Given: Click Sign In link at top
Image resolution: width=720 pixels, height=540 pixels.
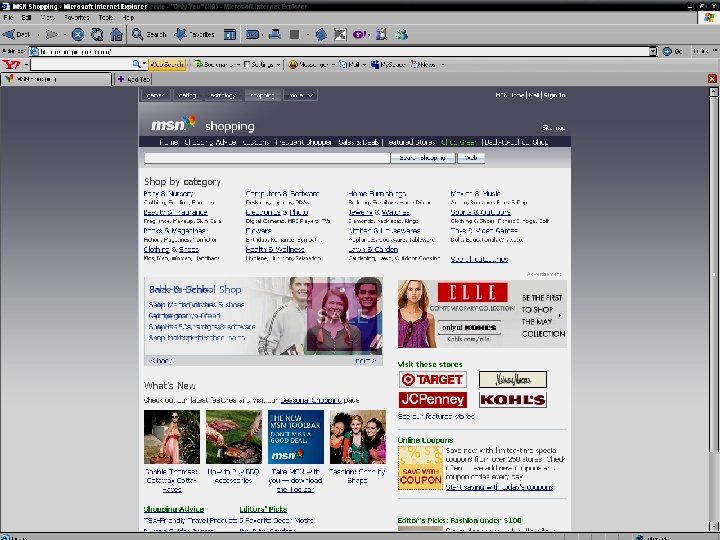Looking at the screenshot, I should 554,95.
